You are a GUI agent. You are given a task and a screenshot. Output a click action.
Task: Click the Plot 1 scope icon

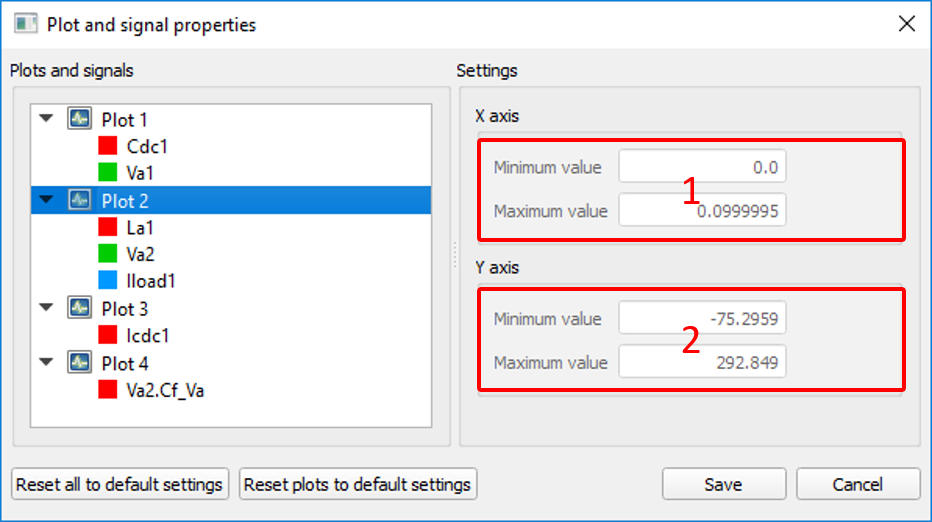79,118
